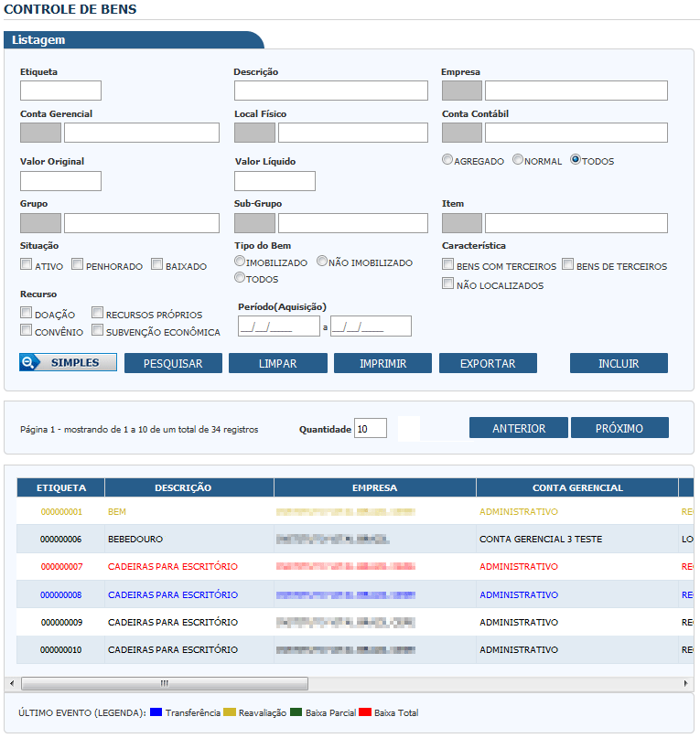Click the Quantidade field showing 10
Viewport: 700px width, 738px height.
pyautogui.click(x=371, y=428)
